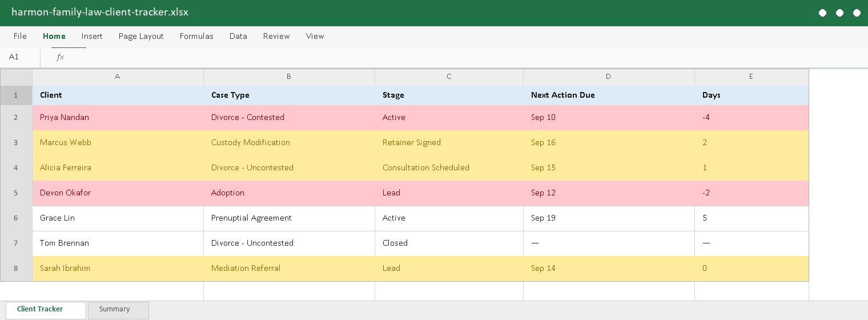
Task: Select the Alicia Ferreira cell
Action: (x=118, y=168)
